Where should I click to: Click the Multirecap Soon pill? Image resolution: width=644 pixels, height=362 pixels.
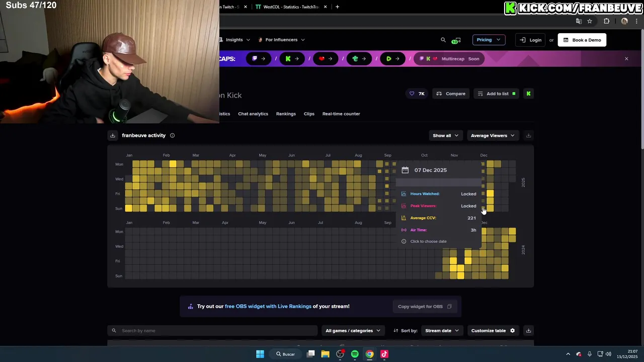tap(449, 59)
